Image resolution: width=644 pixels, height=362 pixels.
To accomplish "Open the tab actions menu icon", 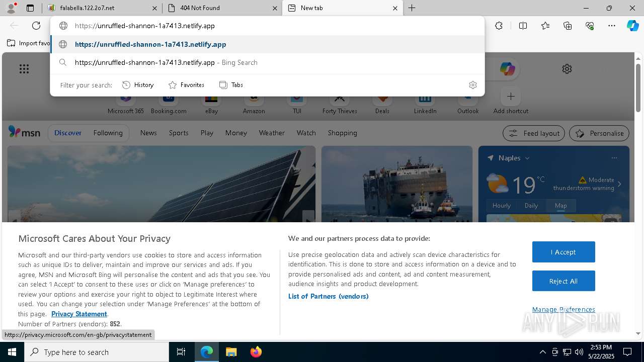I will 30,8.
